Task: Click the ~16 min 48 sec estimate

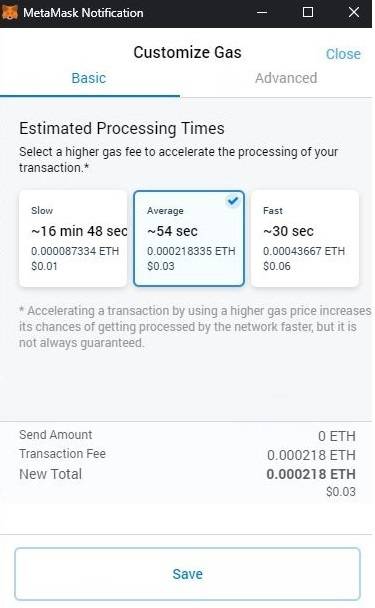Action: tap(79, 231)
